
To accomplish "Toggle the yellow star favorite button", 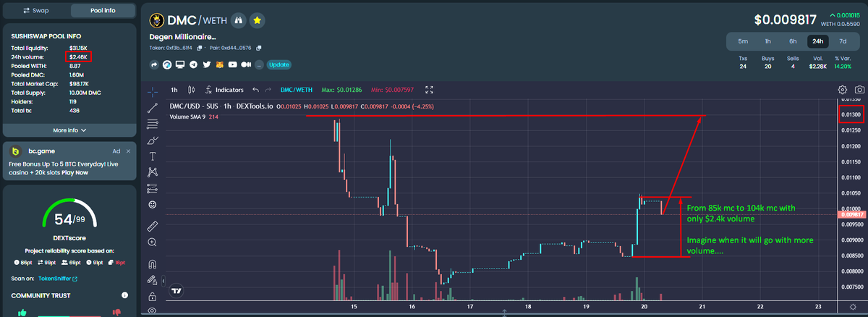I will 257,20.
